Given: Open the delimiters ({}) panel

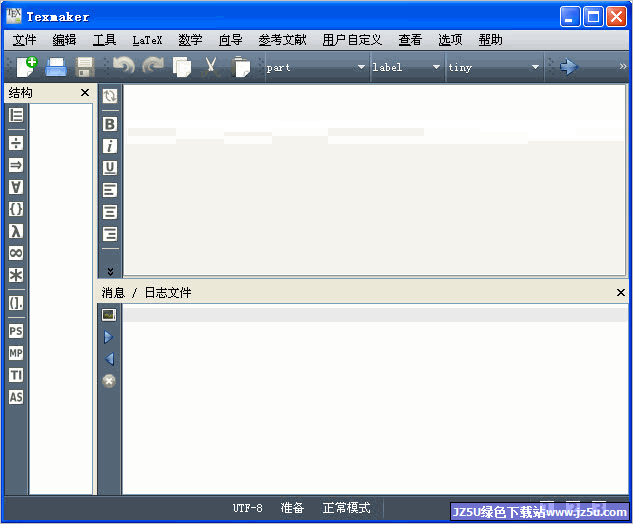Looking at the screenshot, I should pos(16,209).
